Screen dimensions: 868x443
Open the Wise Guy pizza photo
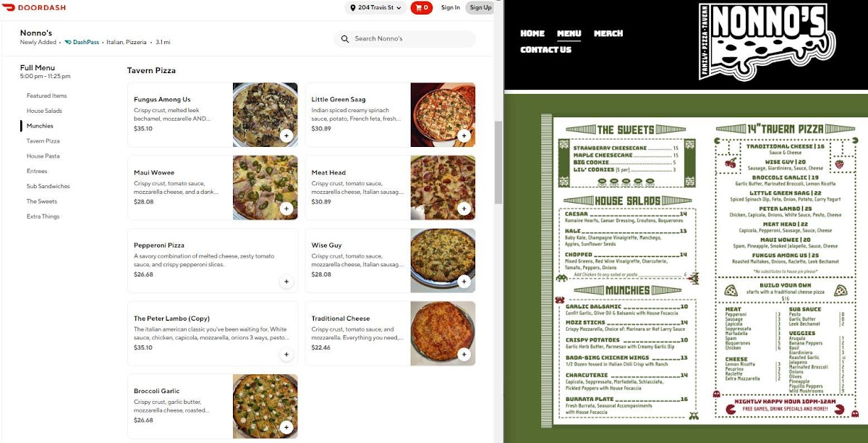(443, 261)
